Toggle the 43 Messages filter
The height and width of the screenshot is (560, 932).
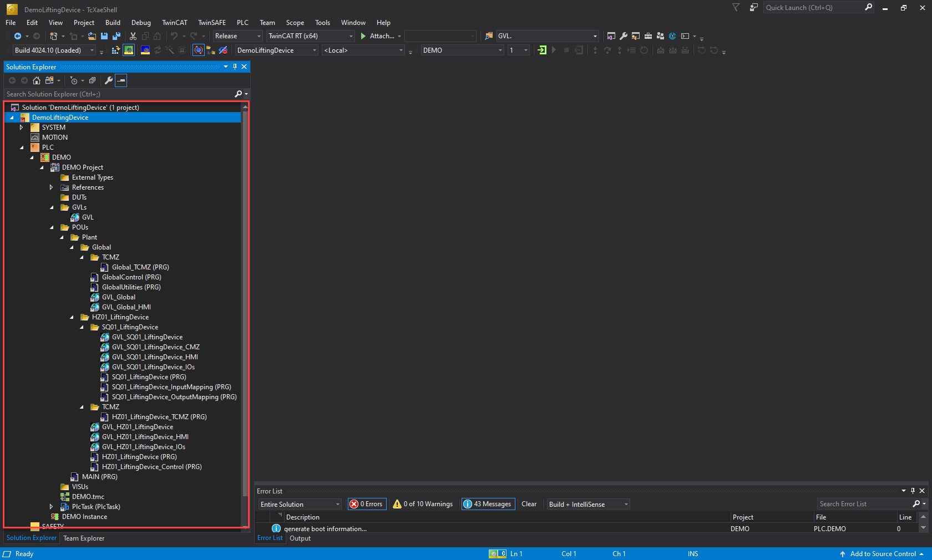coord(488,504)
